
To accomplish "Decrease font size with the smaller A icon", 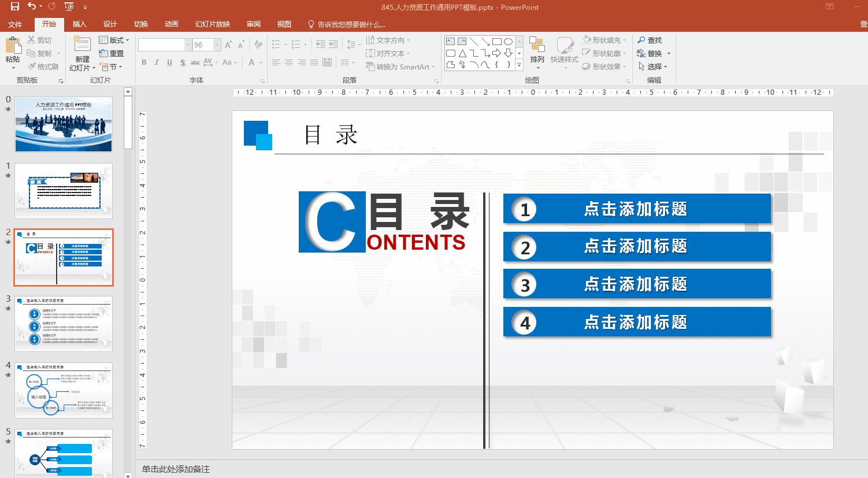I will [242, 45].
